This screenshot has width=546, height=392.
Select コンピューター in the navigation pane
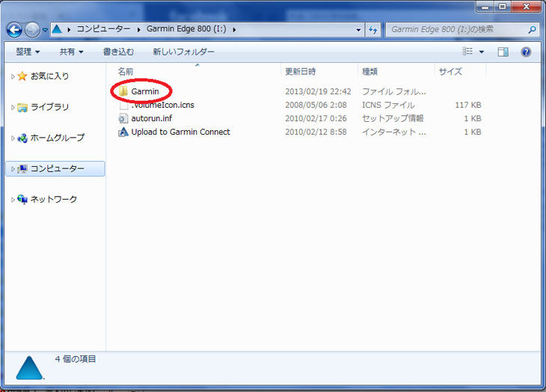pos(58,168)
